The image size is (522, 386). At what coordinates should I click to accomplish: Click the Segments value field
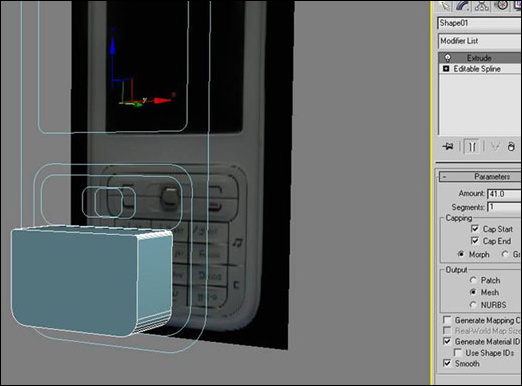point(504,207)
